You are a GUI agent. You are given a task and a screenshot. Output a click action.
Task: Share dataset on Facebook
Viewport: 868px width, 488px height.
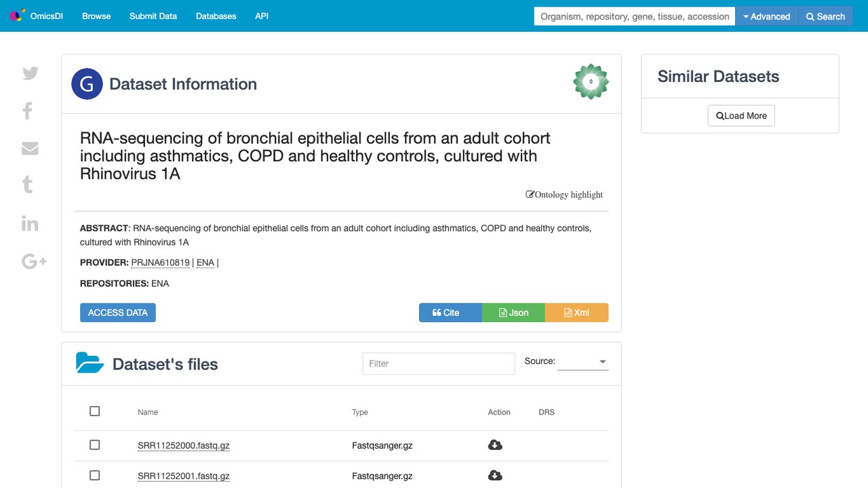28,110
